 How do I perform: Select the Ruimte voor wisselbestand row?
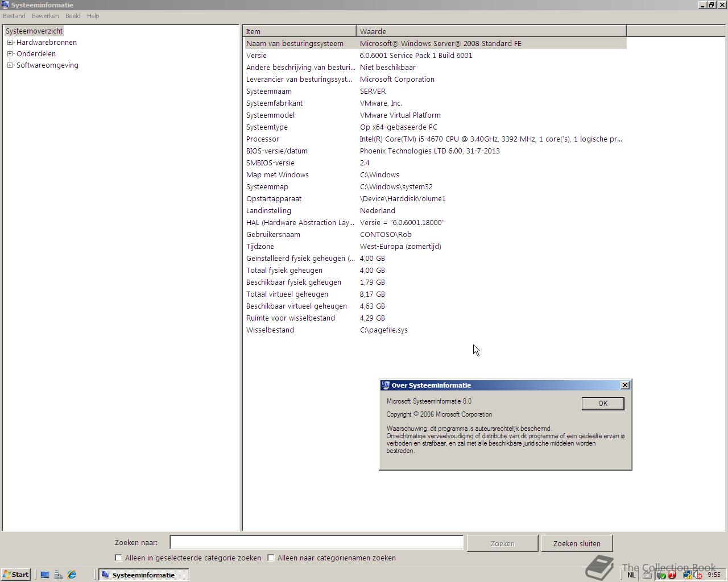(435, 318)
